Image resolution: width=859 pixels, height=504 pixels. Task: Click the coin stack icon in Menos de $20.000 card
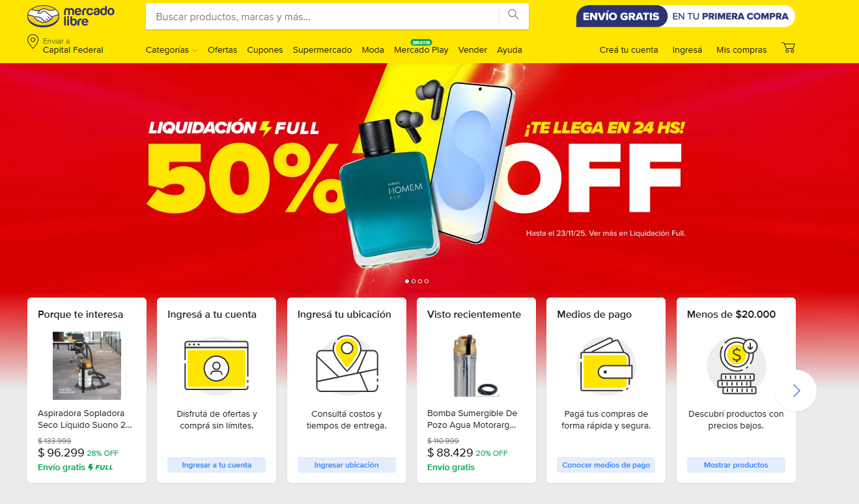[x=737, y=366]
